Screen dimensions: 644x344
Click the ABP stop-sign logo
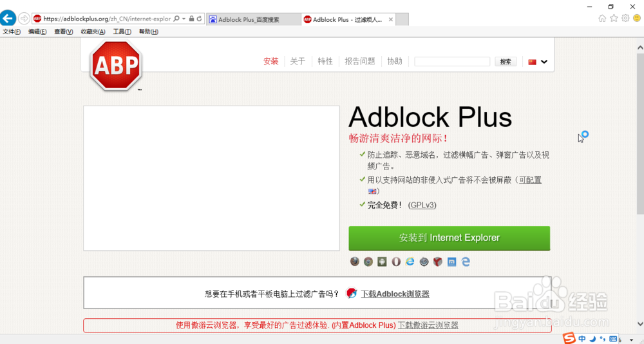coord(116,65)
